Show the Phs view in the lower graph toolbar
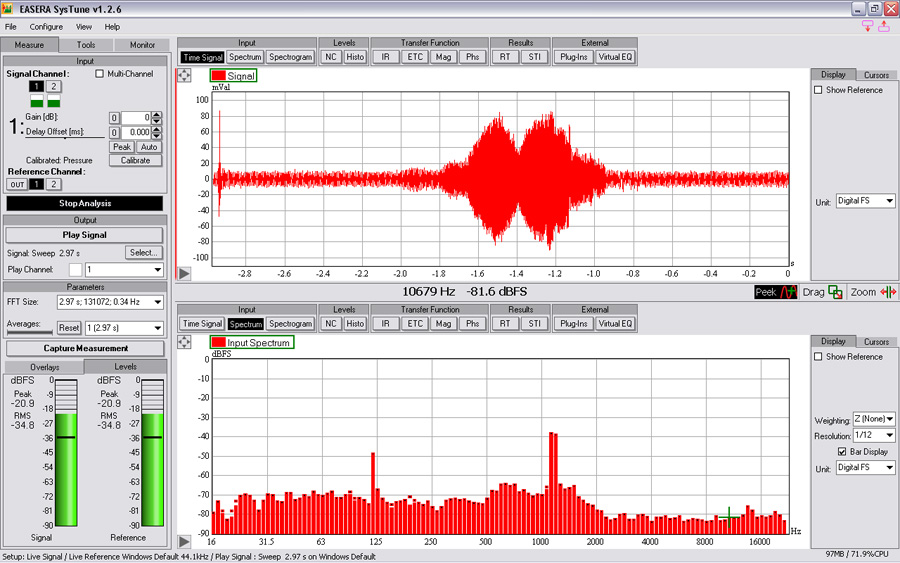Image resolution: width=900 pixels, height=563 pixels. 472,324
